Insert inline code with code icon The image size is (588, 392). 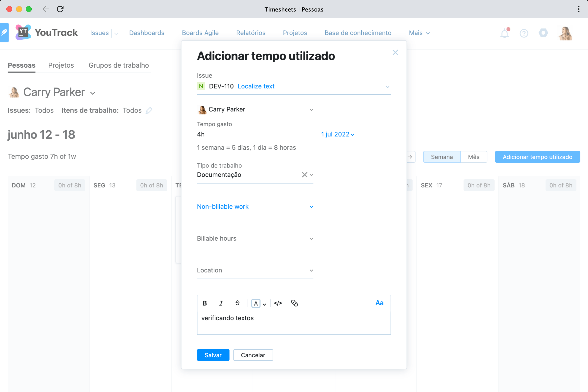[x=278, y=303]
